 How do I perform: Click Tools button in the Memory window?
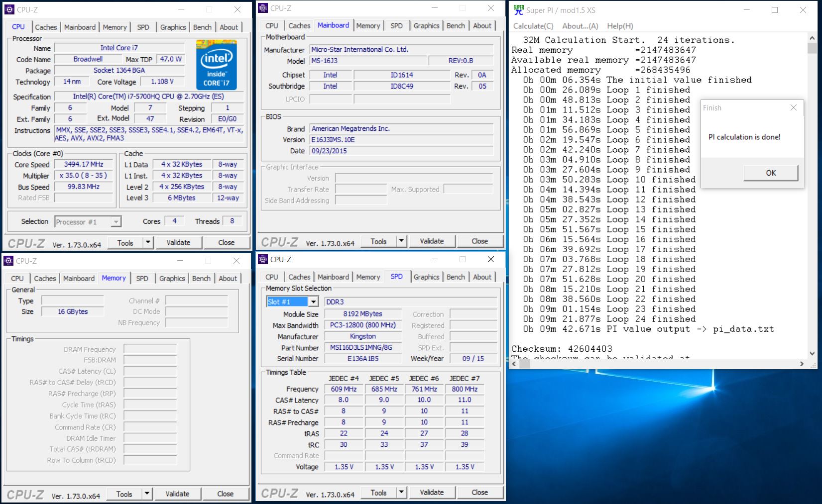[x=124, y=494]
